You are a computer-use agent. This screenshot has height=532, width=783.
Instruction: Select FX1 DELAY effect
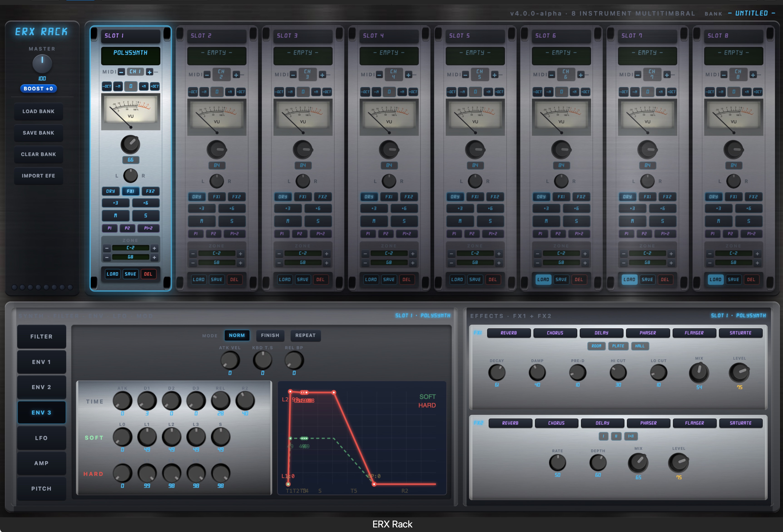pos(601,333)
